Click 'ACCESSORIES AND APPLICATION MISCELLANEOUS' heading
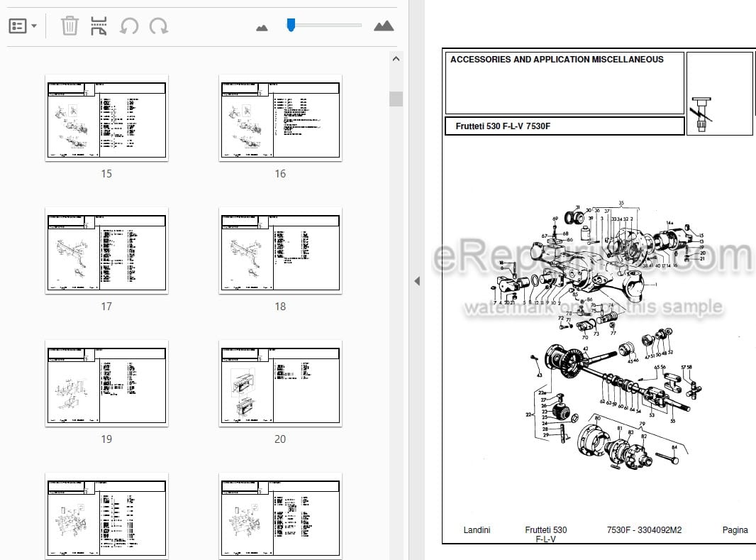Viewport: 756px width, 560px height. [x=557, y=60]
